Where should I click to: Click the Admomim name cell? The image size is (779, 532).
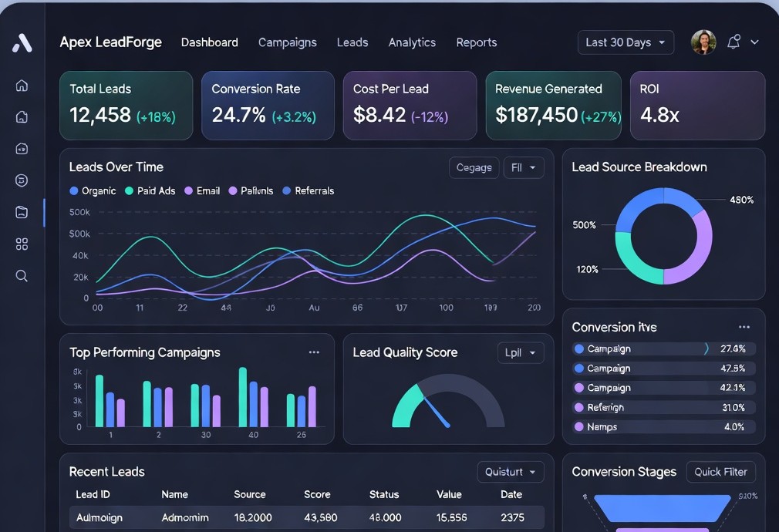(x=185, y=517)
